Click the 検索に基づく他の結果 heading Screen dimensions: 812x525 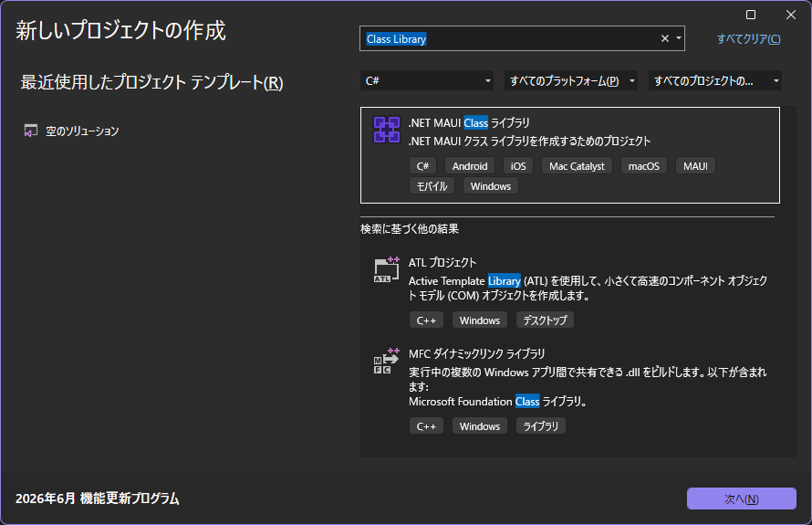click(x=410, y=228)
